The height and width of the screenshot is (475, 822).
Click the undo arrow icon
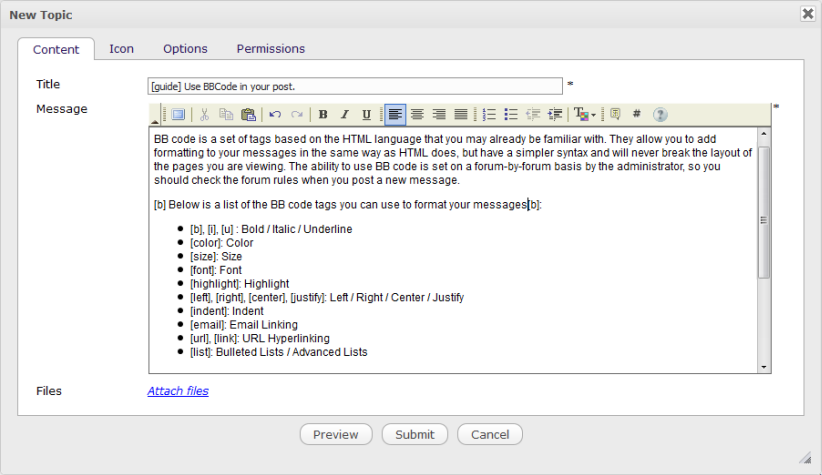pyautogui.click(x=275, y=115)
